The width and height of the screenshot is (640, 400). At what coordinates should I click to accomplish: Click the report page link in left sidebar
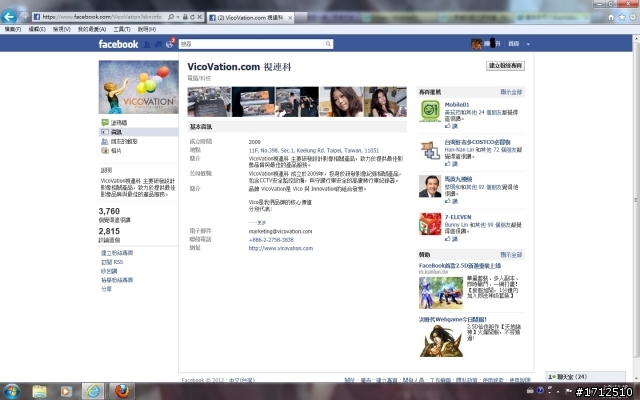[117, 280]
